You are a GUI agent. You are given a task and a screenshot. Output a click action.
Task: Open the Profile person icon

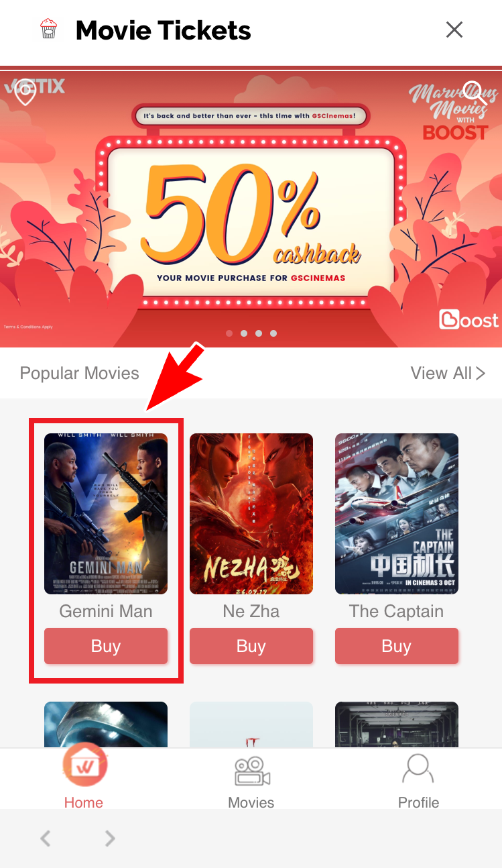(418, 769)
